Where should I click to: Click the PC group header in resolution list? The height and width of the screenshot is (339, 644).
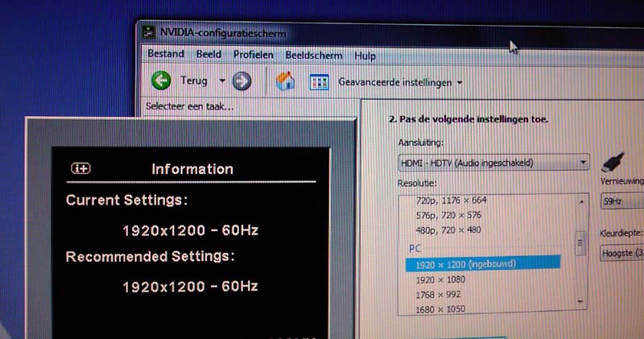pos(415,248)
